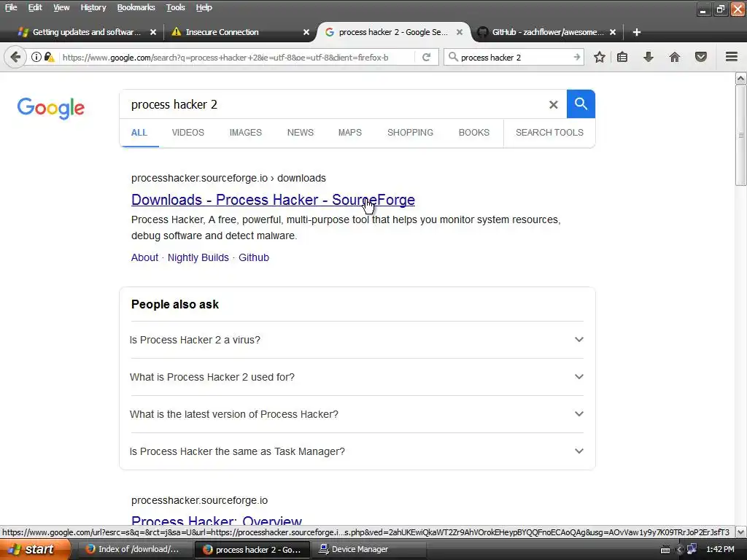Viewport: 747px width, 560px height.
Task: Click the scrollbar up arrow
Action: click(x=740, y=78)
